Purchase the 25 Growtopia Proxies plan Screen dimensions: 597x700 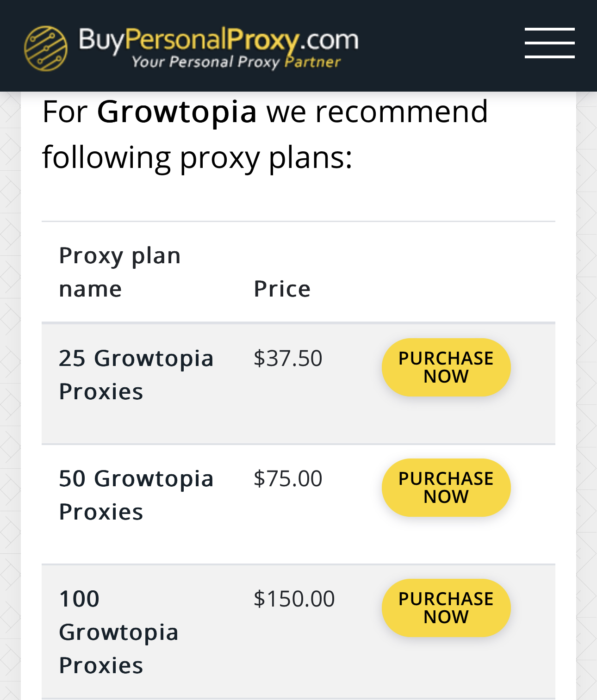(x=446, y=367)
